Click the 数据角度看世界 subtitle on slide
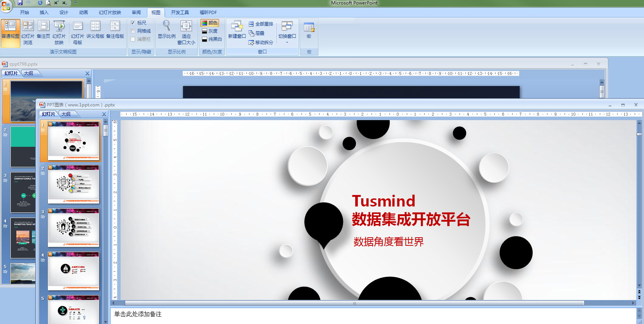Screen dimensions: 644x324 388,242
